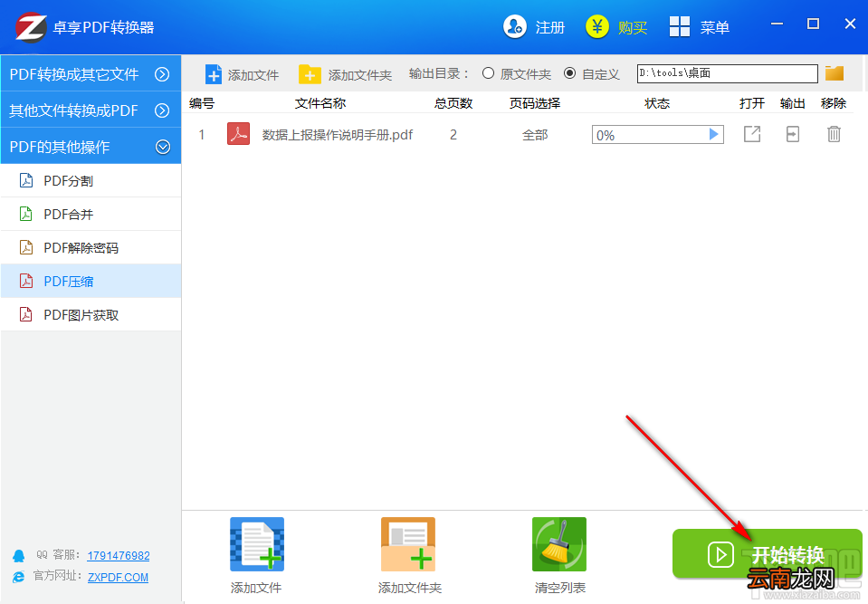Browse output folder with yellow folder icon
Image resolution: width=868 pixels, height=604 pixels.
click(835, 73)
